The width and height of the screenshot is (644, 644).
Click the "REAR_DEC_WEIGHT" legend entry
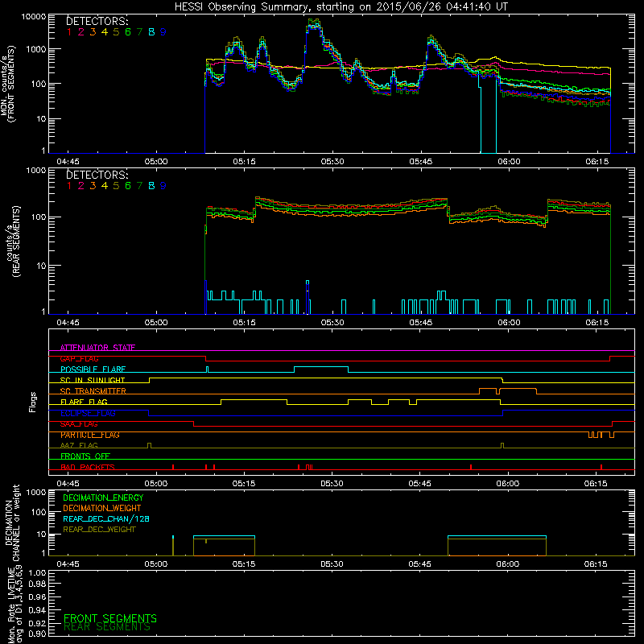pos(99,530)
